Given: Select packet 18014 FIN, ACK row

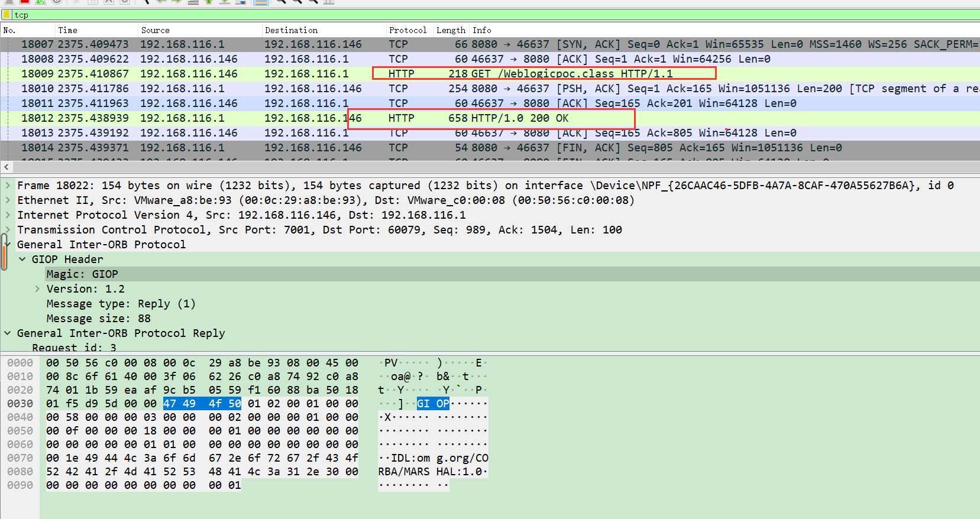Looking at the screenshot, I should (x=490, y=148).
